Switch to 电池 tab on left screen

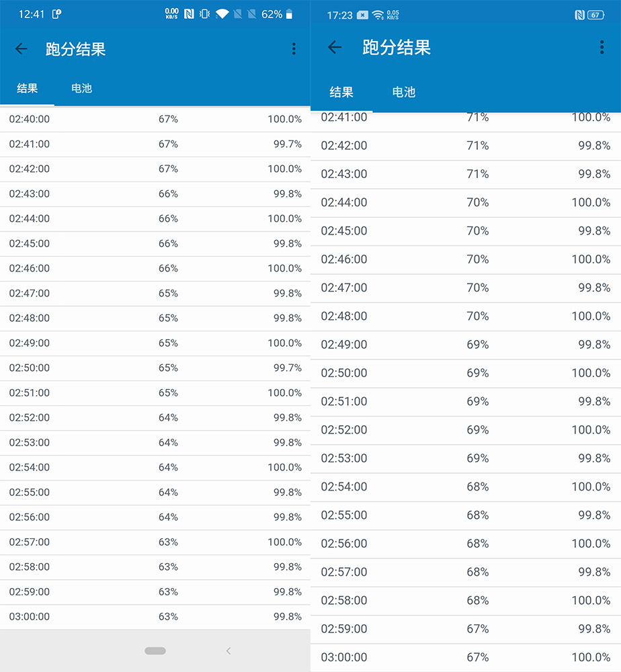(81, 89)
